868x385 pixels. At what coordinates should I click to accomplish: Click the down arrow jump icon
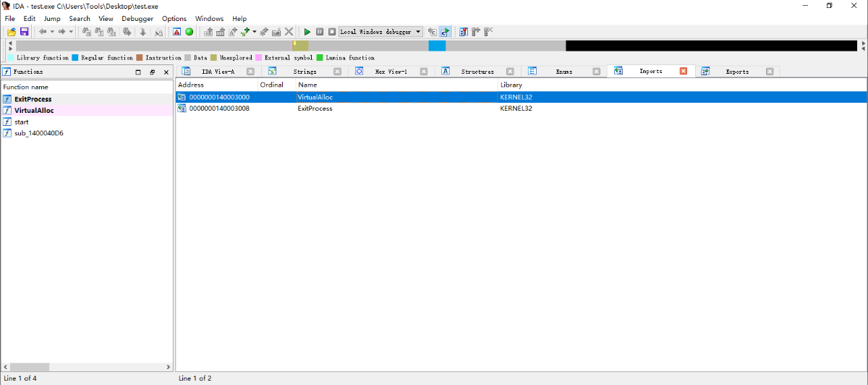coord(142,32)
